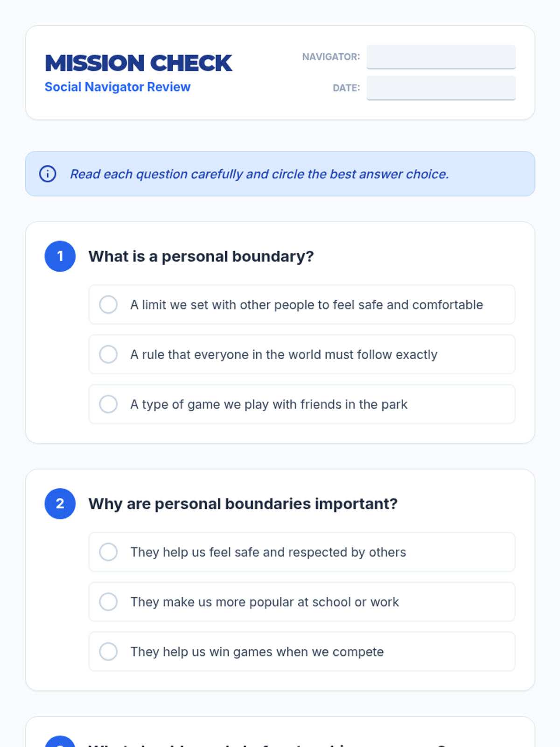Click the question 1 number badge
This screenshot has height=747, width=560.
[60, 256]
